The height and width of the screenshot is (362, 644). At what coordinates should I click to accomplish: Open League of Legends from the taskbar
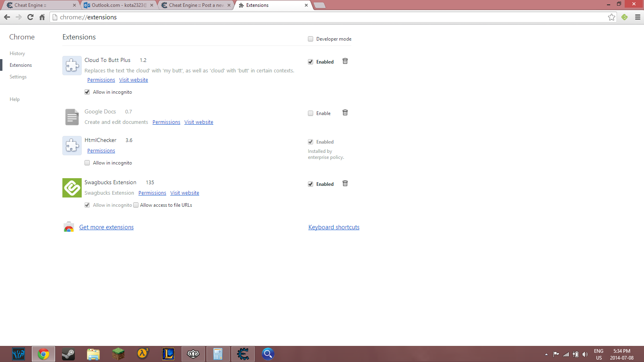click(168, 354)
